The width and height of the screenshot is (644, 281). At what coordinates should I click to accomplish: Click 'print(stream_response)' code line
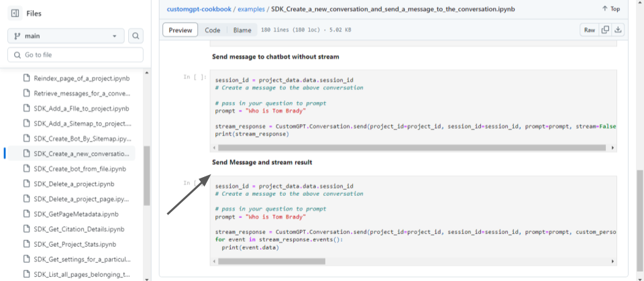coord(252,134)
